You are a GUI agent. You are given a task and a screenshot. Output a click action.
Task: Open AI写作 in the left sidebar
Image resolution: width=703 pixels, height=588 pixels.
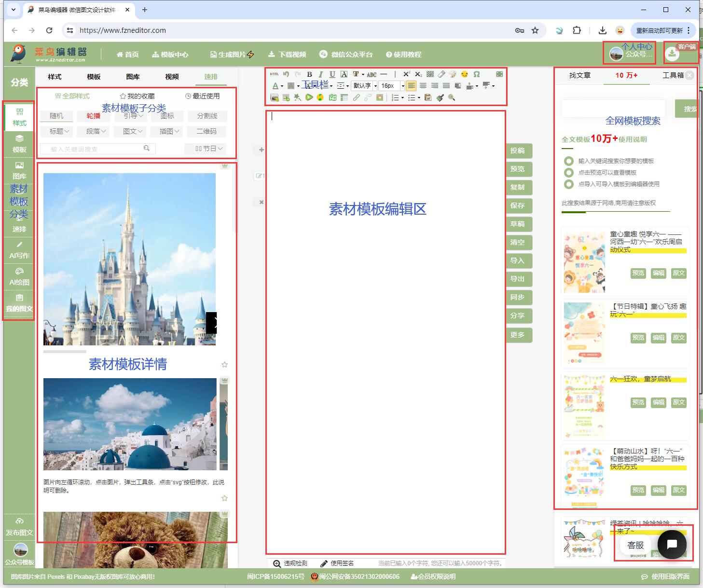[19, 250]
